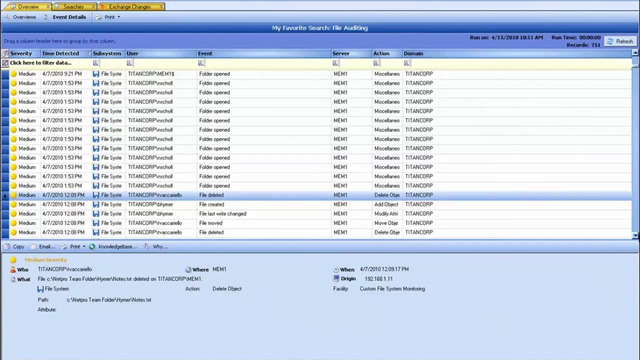Click the Email icon in the bottom toolbar

(33, 247)
